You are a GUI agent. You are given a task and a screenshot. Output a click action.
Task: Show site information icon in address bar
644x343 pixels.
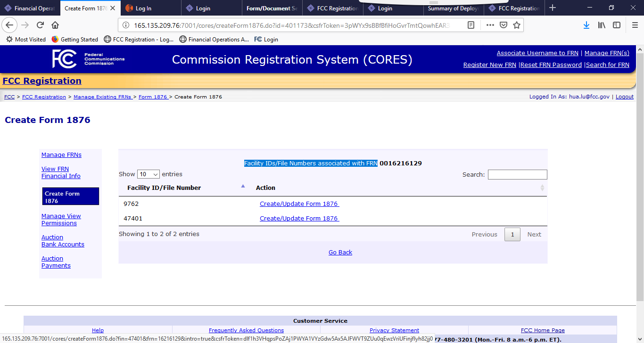point(126,25)
